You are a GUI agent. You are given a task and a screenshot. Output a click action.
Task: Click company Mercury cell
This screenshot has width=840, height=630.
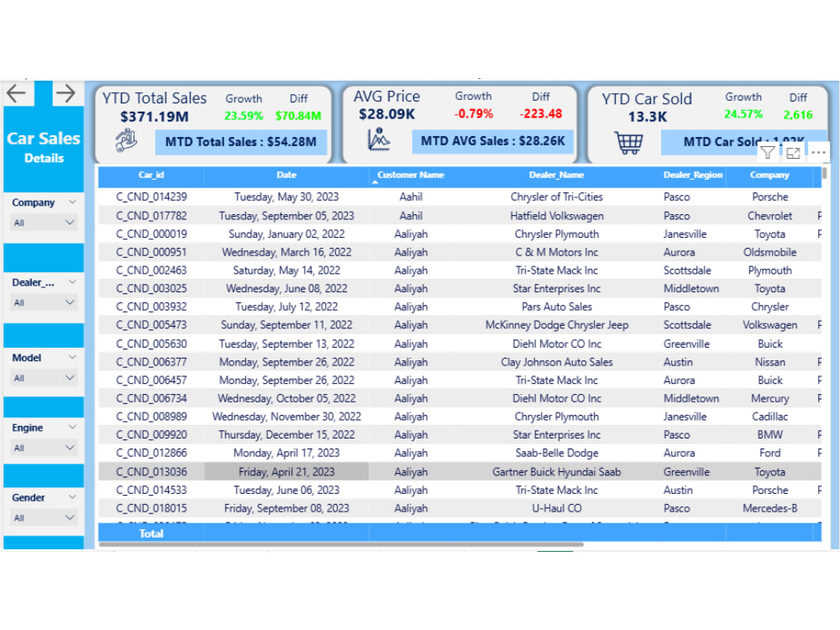[x=769, y=398]
